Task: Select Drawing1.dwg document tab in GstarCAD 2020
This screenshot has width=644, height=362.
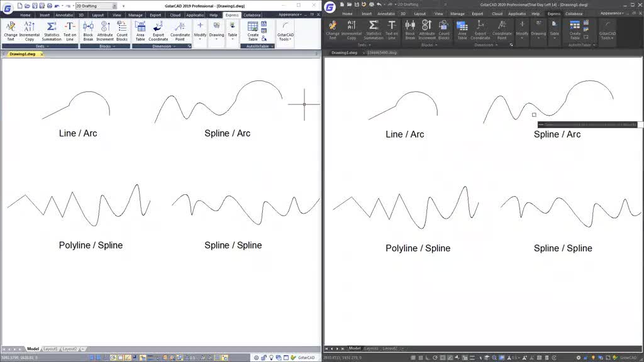Action: [x=344, y=53]
